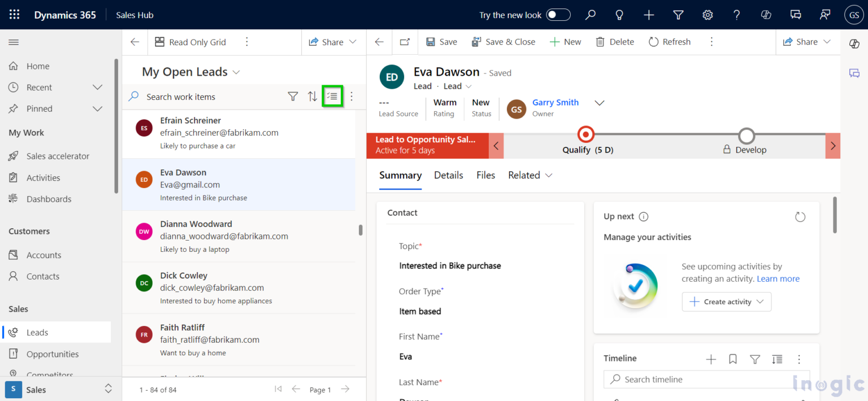Collapse the navigation pane with hamburger icon
The image size is (868, 401).
[14, 42]
